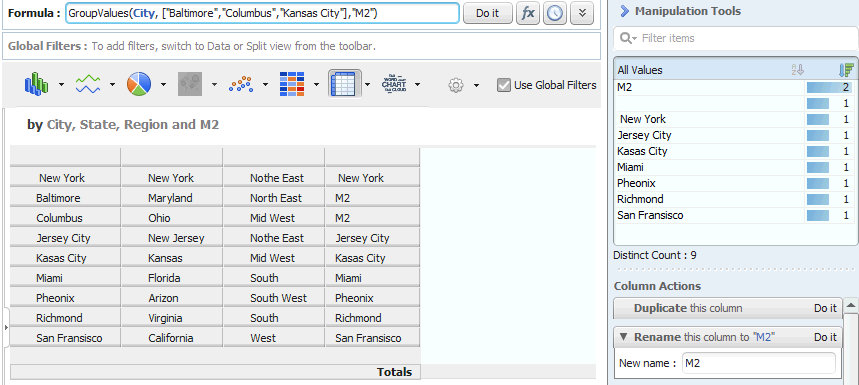Click the Totals row label

tap(394, 372)
